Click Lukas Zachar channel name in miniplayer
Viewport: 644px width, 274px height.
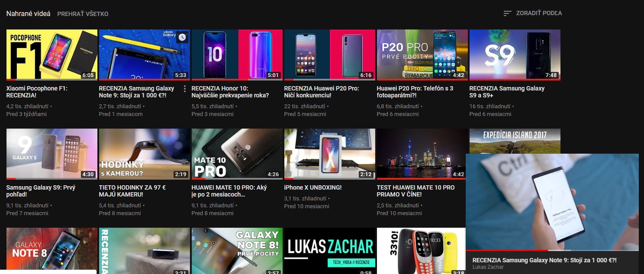(x=488, y=267)
